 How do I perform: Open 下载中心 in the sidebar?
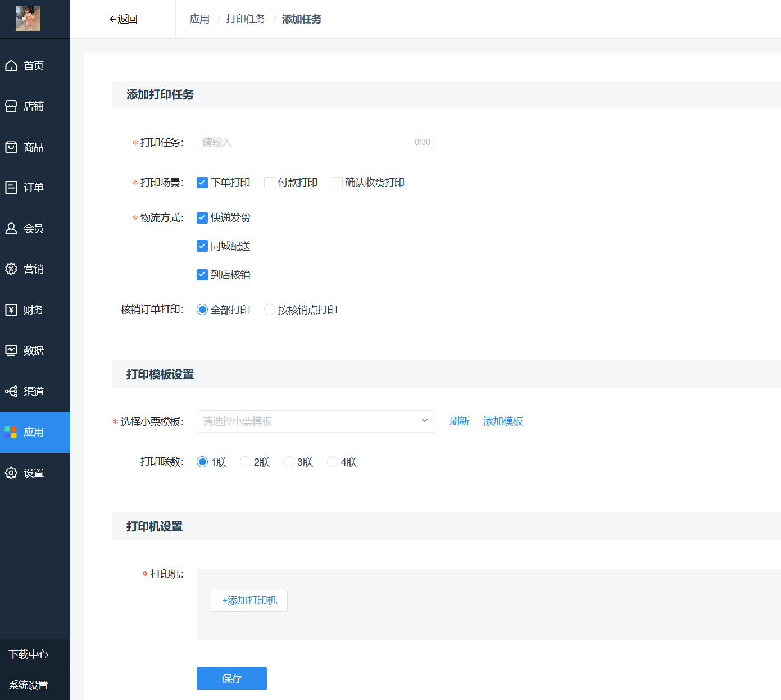pyautogui.click(x=29, y=654)
